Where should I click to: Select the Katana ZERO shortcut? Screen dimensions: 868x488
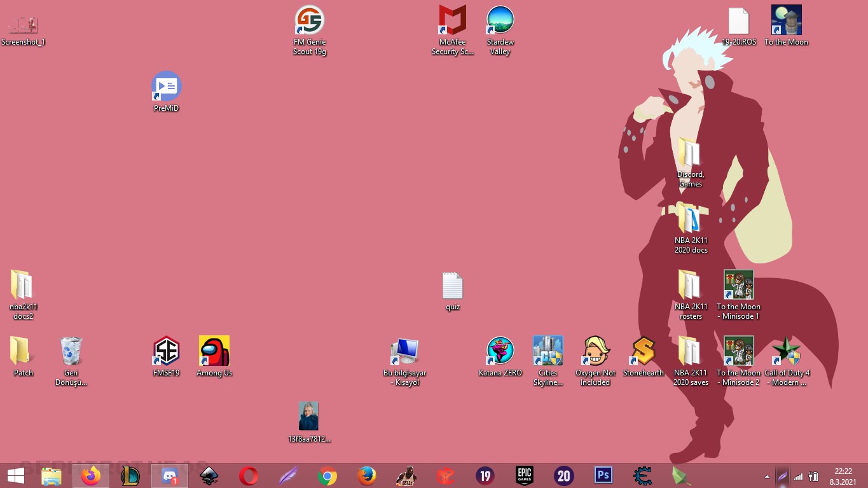(x=500, y=357)
